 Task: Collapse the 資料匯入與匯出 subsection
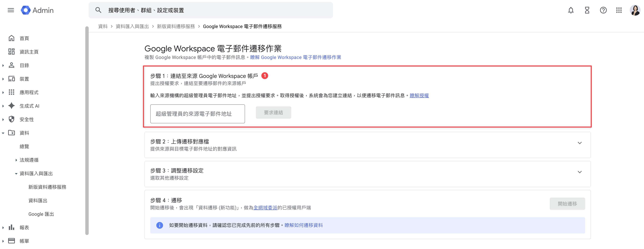pyautogui.click(x=16, y=173)
